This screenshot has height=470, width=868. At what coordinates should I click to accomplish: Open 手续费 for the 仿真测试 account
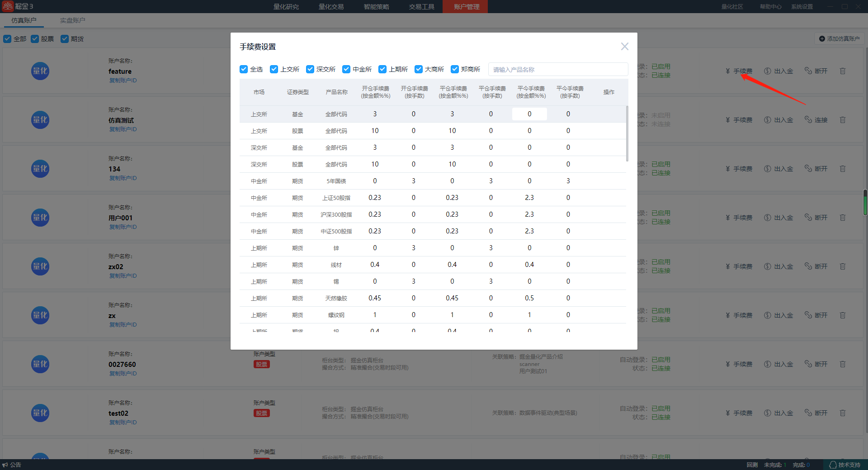coord(739,120)
